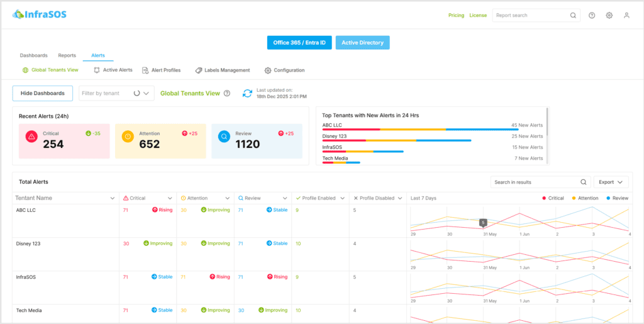Click the yellow Attention clock icon
This screenshot has width=644, height=324.
(x=128, y=136)
